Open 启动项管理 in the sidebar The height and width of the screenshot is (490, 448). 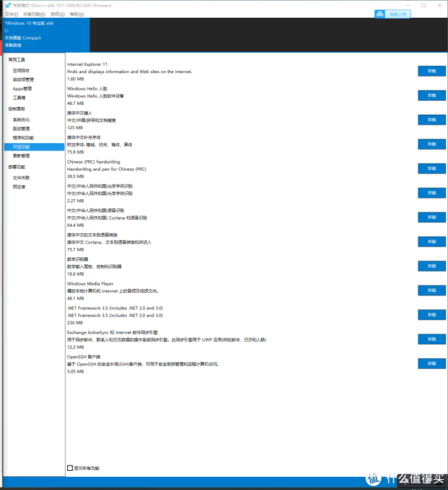coord(23,80)
